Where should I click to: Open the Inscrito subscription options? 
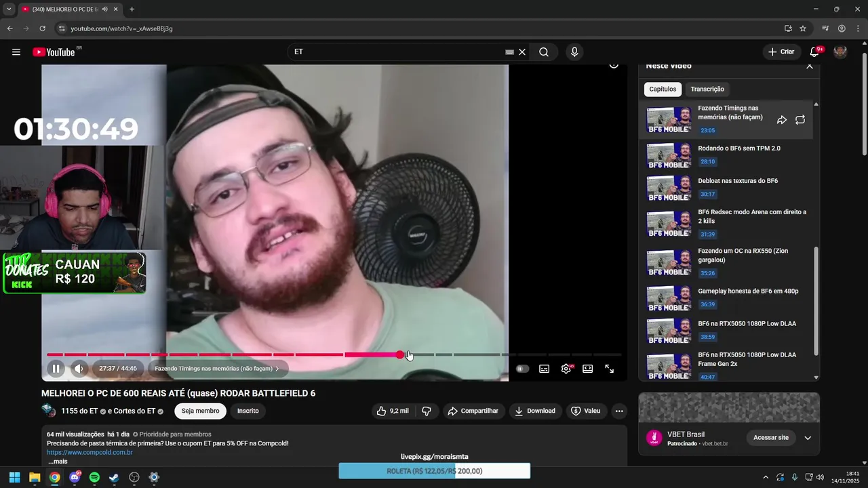(x=248, y=411)
